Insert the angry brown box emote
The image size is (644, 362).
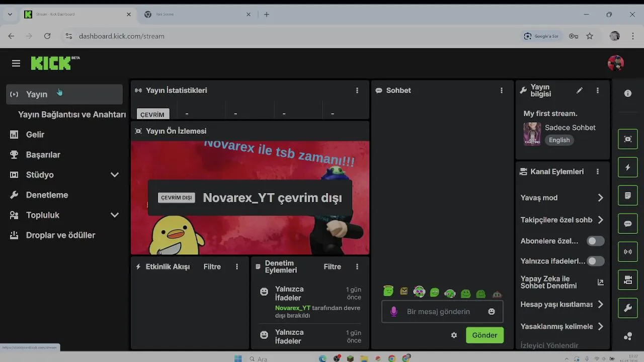click(404, 291)
